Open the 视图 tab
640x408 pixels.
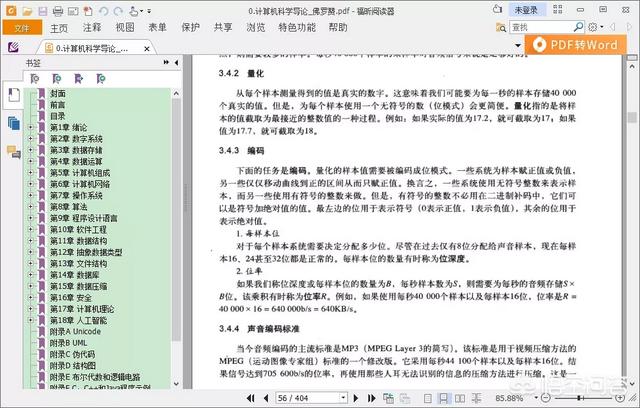124,27
